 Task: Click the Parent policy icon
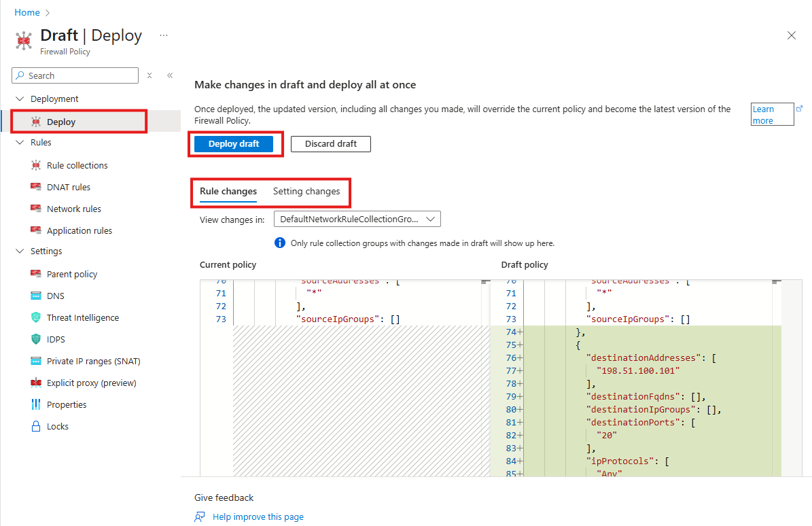tap(36, 274)
